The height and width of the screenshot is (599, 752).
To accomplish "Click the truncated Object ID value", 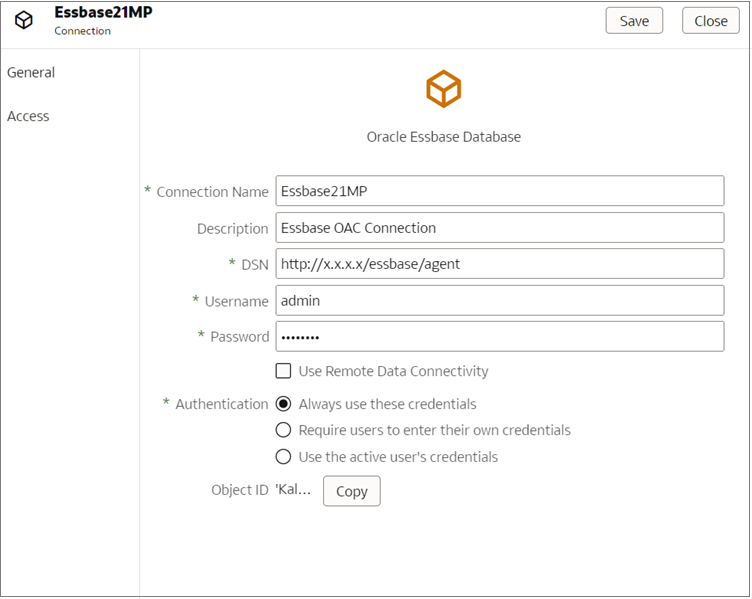I will click(x=293, y=490).
